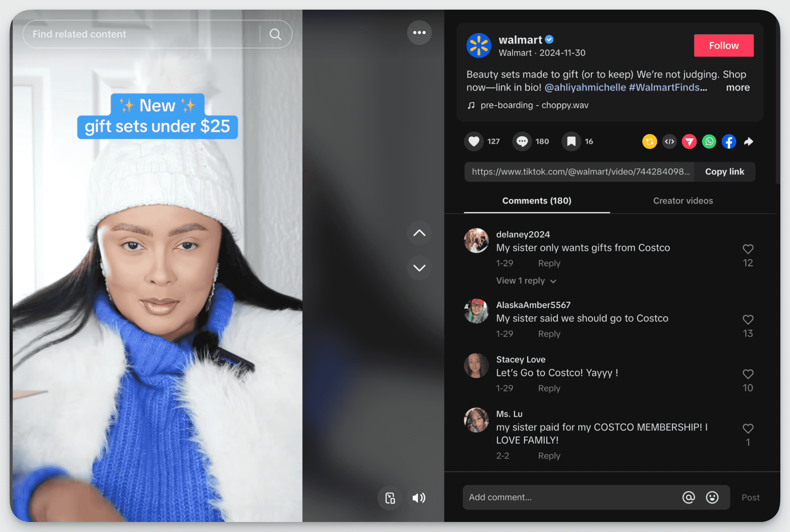Like delaney2024's comment
Viewport: 790px width, 532px height.
point(748,249)
